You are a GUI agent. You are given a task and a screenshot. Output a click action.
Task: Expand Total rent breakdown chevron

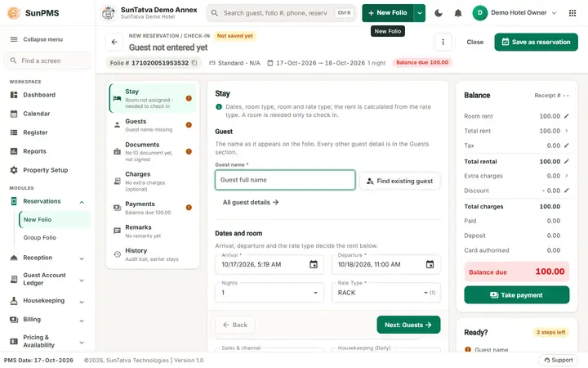point(566,131)
